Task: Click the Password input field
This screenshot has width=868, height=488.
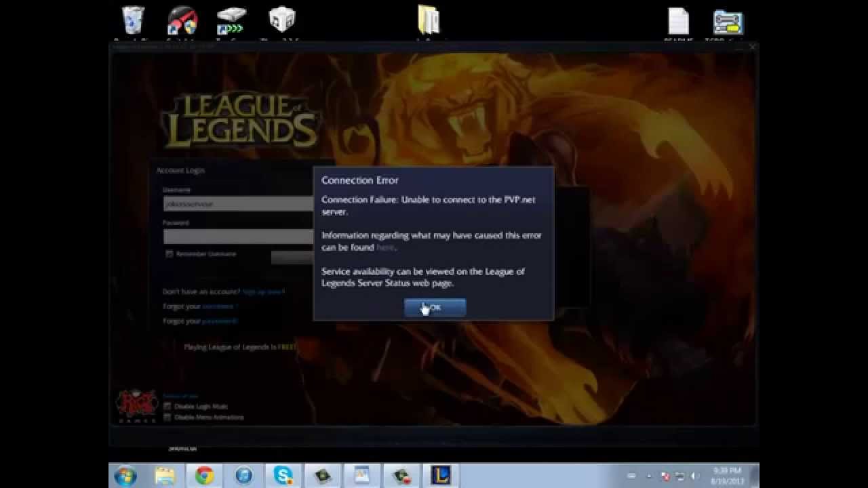Action: click(x=238, y=236)
